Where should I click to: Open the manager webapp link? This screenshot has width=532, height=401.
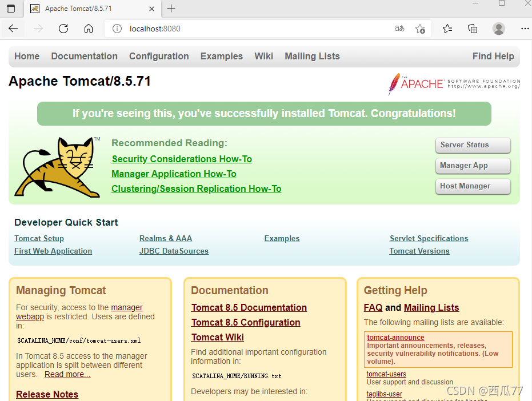[126, 307]
